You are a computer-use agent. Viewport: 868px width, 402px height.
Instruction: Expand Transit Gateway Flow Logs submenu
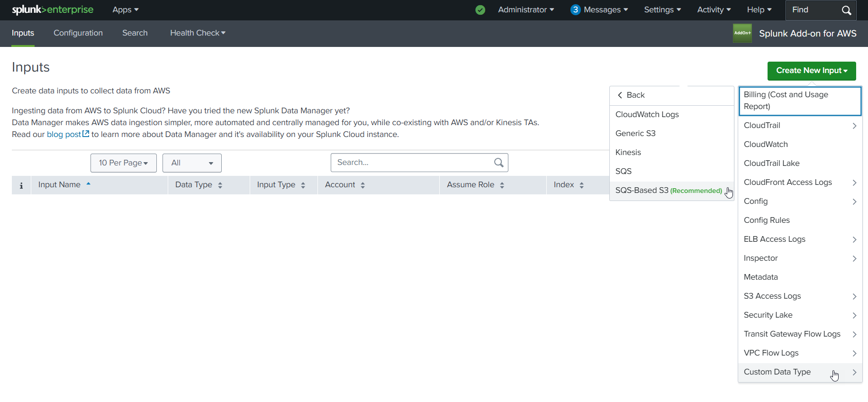point(800,334)
